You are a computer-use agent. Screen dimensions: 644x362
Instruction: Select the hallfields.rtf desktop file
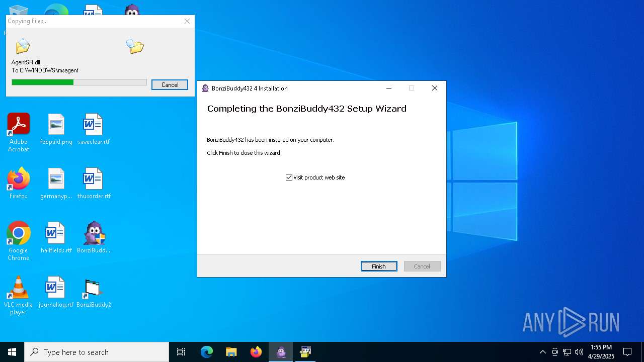[x=56, y=238]
